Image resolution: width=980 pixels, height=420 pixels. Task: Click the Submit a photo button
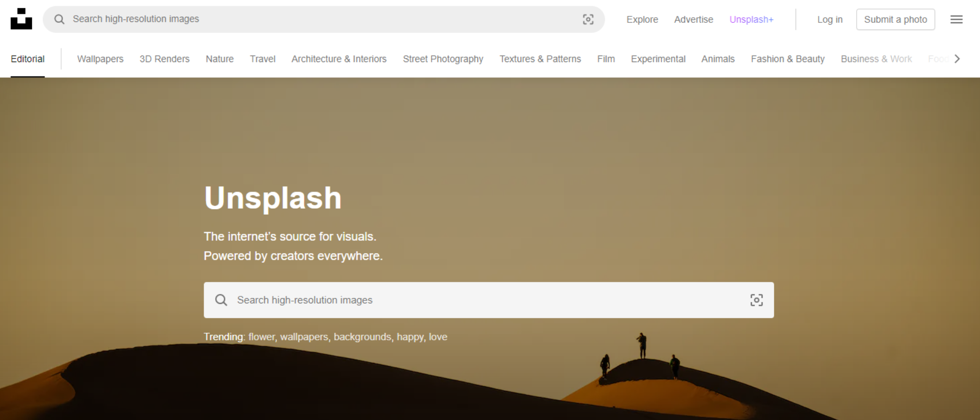coord(896,20)
